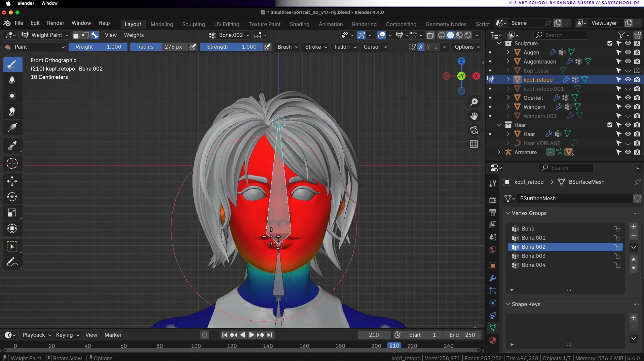Open the Material properties tab
The height and width of the screenshot is (361, 644).
point(493,340)
